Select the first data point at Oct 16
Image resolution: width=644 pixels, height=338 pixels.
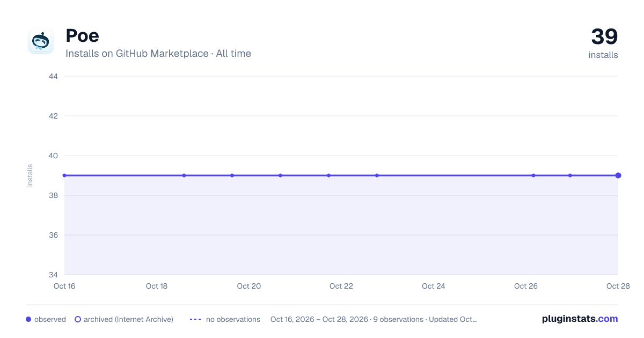pyautogui.click(x=64, y=175)
